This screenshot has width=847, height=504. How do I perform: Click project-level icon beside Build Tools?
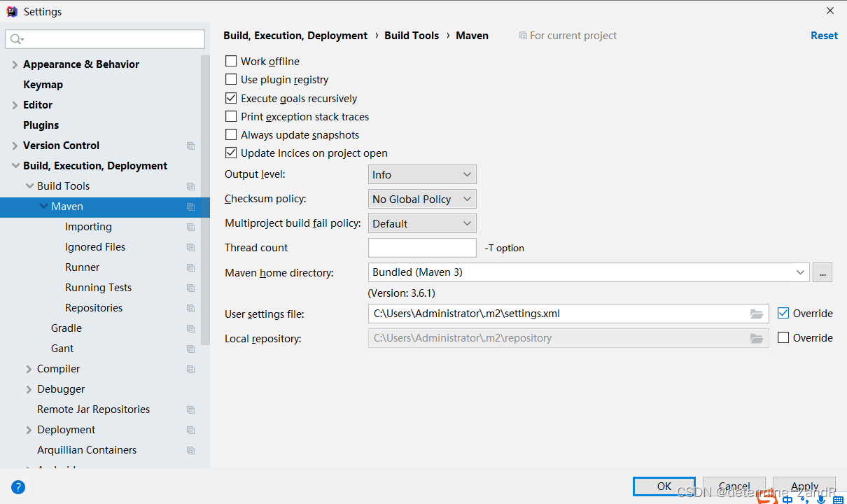point(190,186)
